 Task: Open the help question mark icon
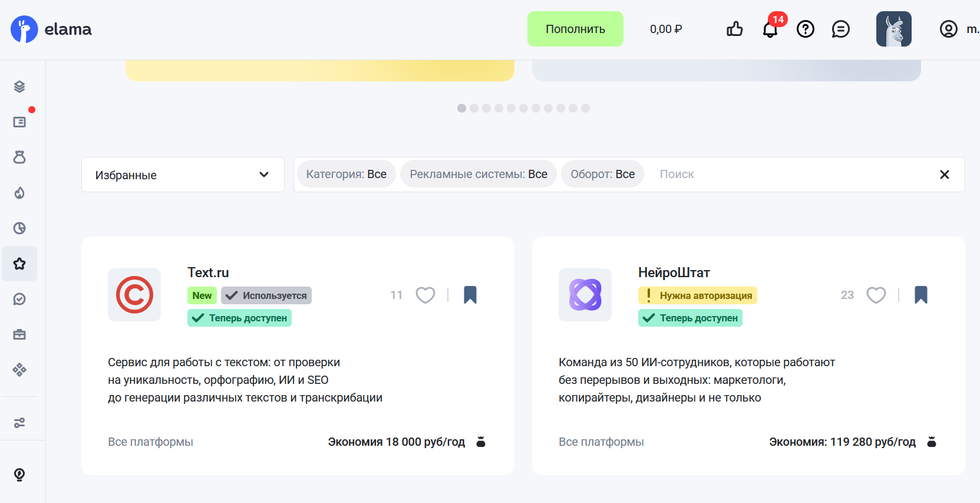pos(805,29)
